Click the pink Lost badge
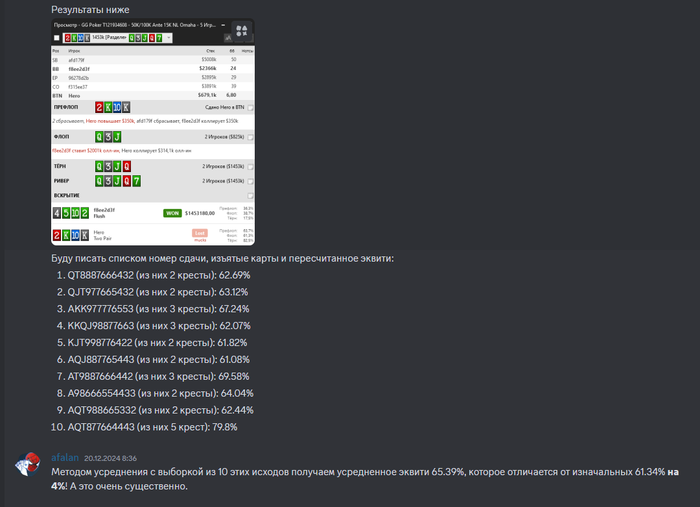Screen dimensions: 700x507 coord(200,233)
